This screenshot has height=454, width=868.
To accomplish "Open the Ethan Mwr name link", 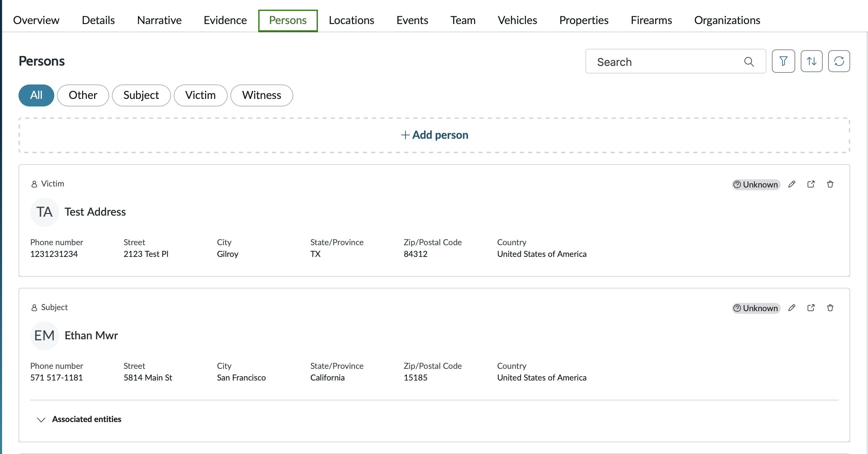I will pos(91,336).
